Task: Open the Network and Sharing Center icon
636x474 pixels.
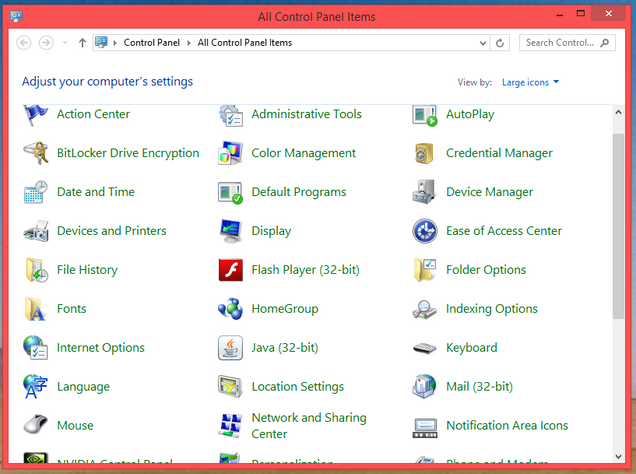Action: pos(231,425)
